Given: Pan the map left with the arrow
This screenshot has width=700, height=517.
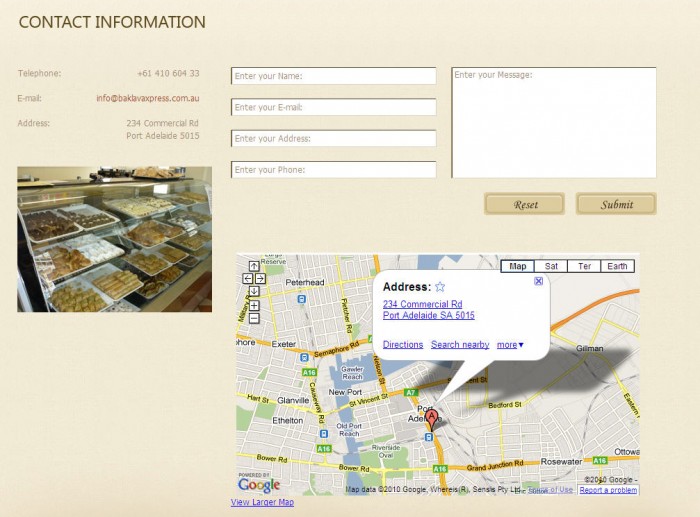Looking at the screenshot, I should [247, 278].
